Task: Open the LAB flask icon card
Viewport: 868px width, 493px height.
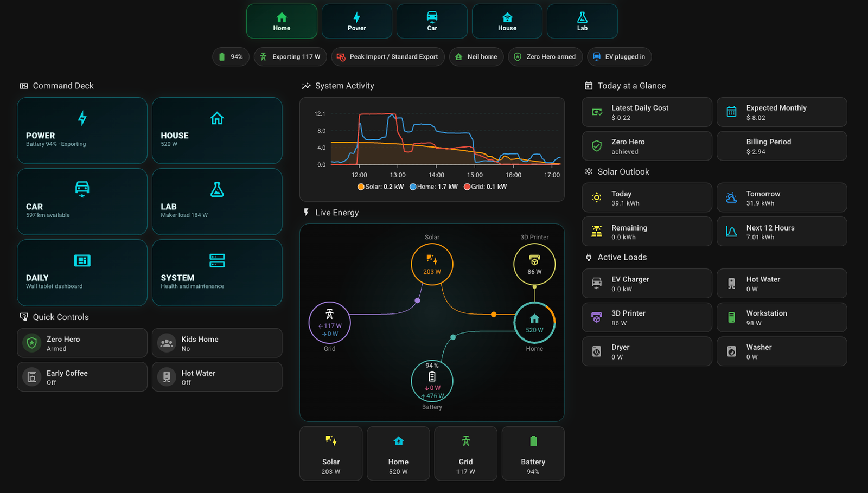Action: click(217, 189)
